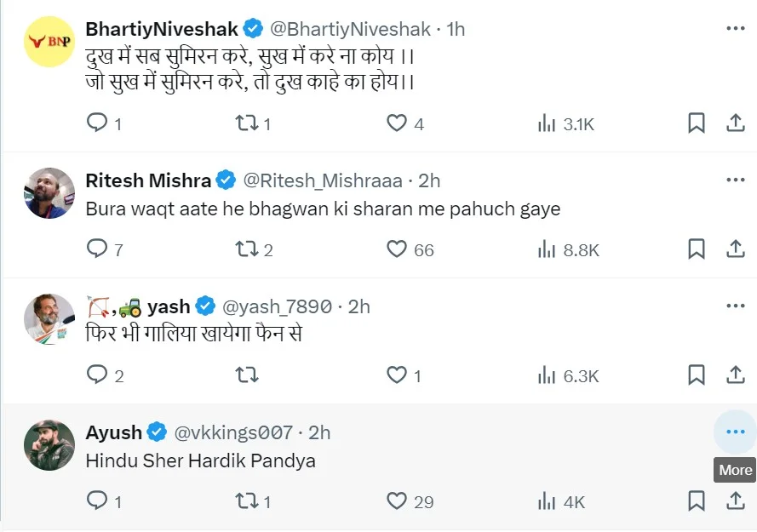This screenshot has height=532, width=757.
Task: Share Ritesh Mishra's tweet
Action: (735, 249)
